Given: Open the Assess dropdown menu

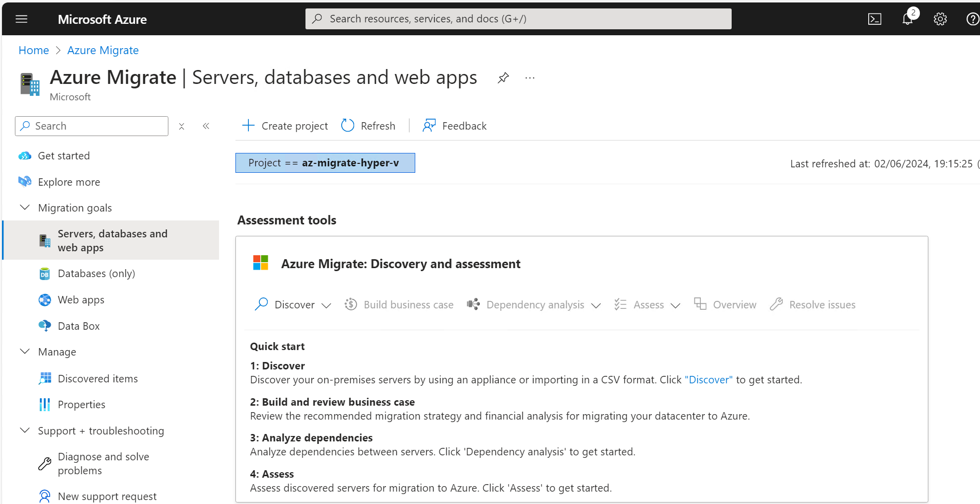Looking at the screenshot, I should (676, 305).
